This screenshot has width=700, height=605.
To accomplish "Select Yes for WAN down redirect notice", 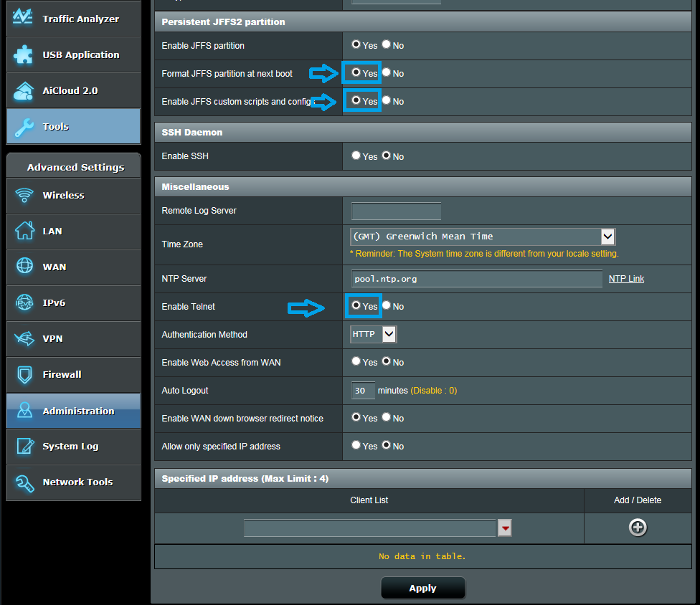I will (x=356, y=416).
